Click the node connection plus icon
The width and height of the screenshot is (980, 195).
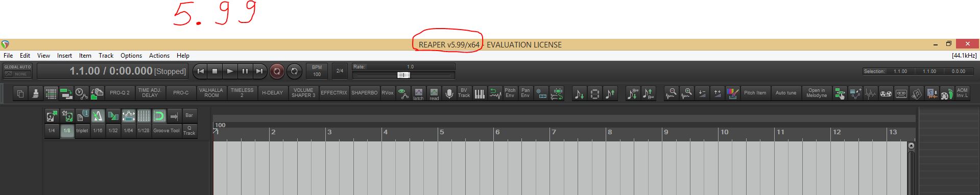pos(855,93)
